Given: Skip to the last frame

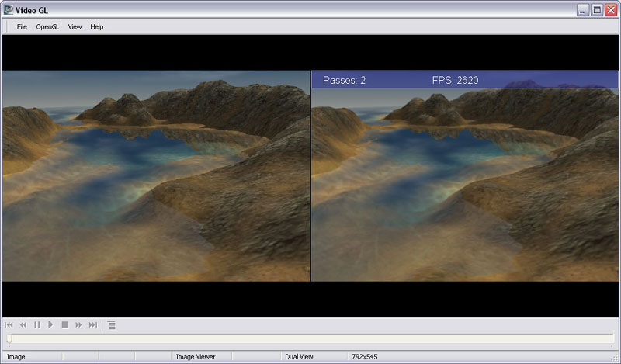Looking at the screenshot, I should pos(93,324).
